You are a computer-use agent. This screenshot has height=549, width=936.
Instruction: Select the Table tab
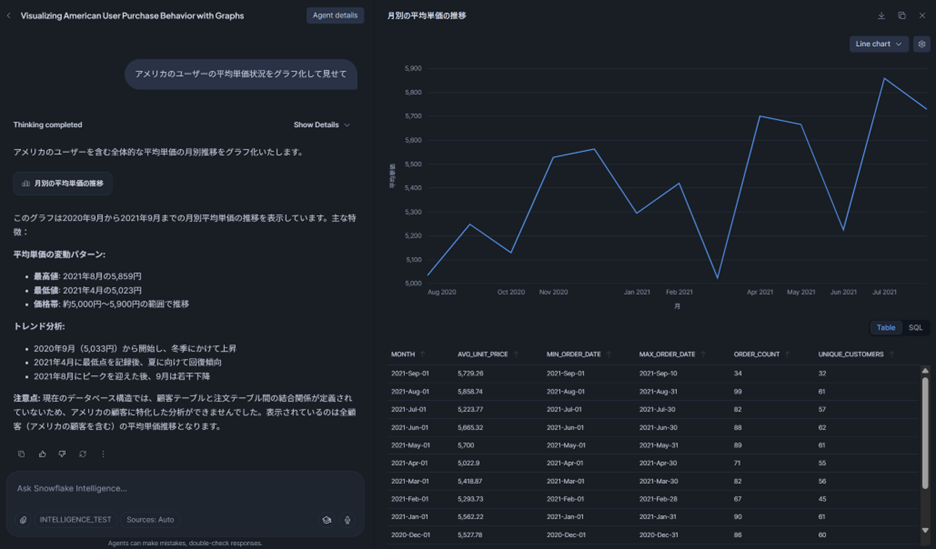click(886, 328)
